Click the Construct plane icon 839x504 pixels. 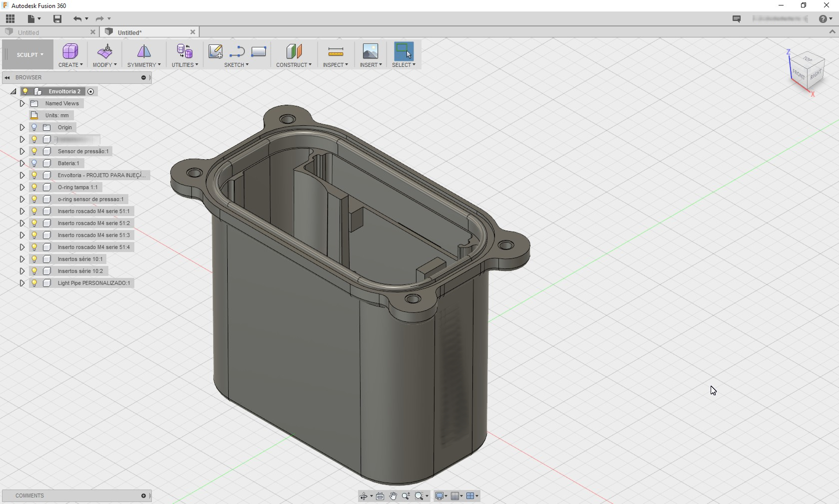tap(294, 51)
